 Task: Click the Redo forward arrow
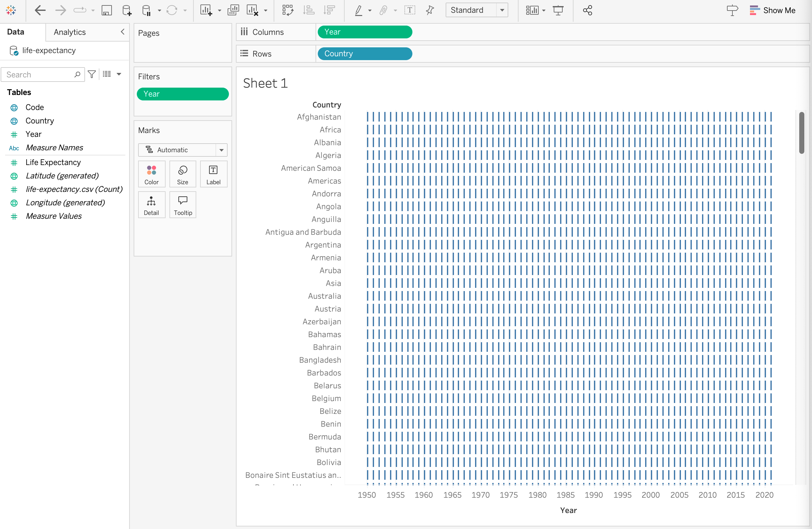[x=60, y=10]
